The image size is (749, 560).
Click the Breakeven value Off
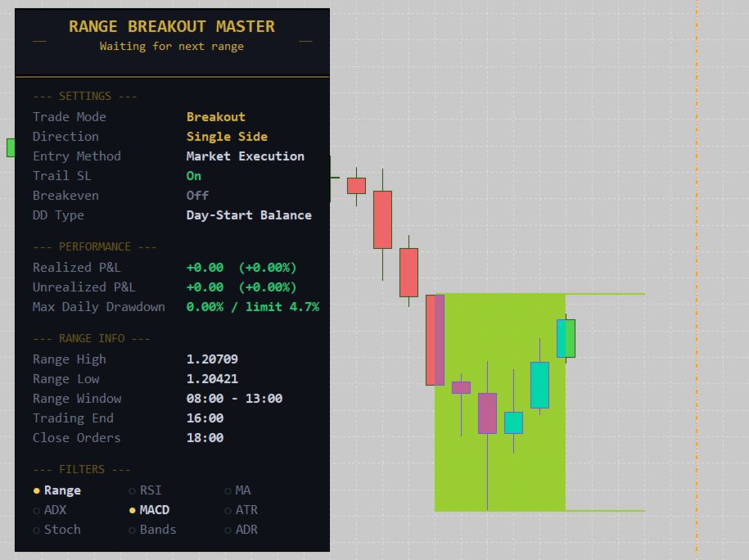coord(197,196)
